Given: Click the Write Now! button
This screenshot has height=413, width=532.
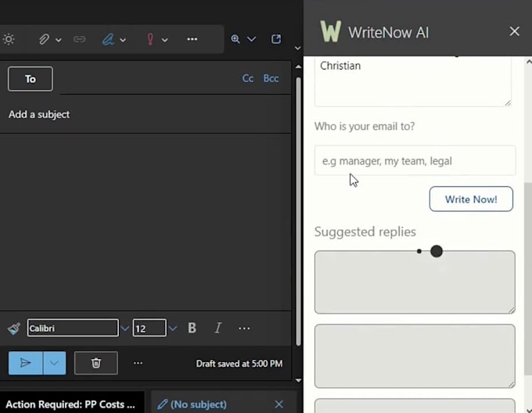Looking at the screenshot, I should (x=471, y=199).
